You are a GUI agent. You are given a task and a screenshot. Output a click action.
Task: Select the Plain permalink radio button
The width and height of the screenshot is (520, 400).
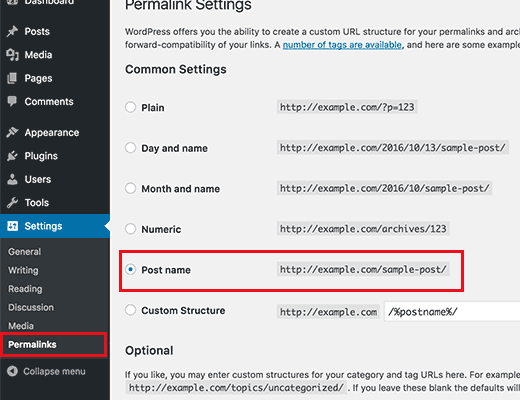tap(130, 107)
